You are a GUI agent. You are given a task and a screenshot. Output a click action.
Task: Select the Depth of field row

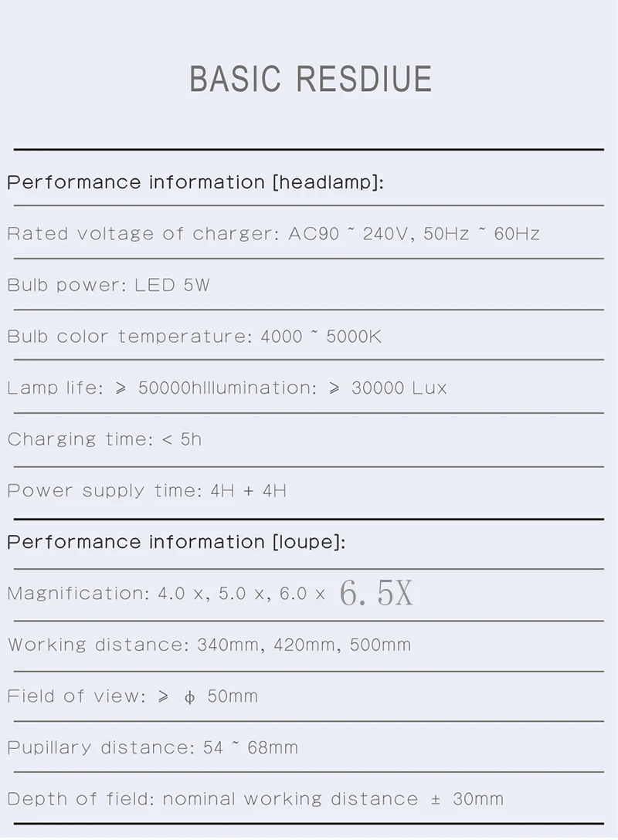tap(255, 800)
